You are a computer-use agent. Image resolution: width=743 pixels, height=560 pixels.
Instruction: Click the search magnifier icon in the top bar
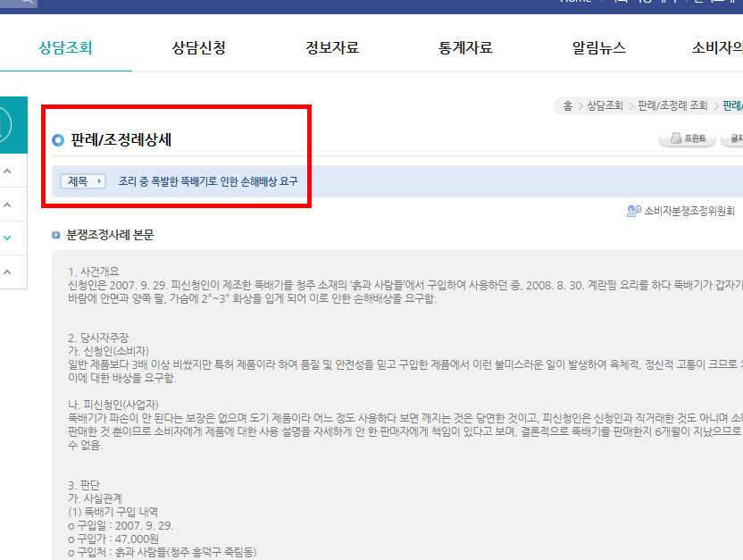coord(27,2)
